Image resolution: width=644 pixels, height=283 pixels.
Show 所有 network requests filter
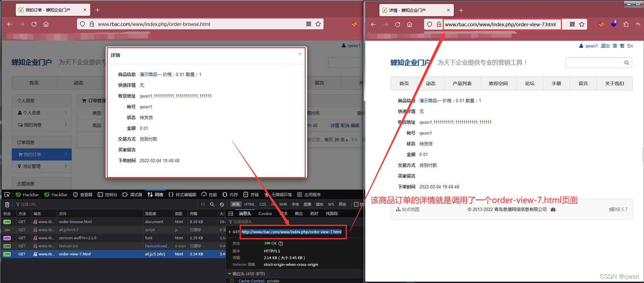click(236, 204)
